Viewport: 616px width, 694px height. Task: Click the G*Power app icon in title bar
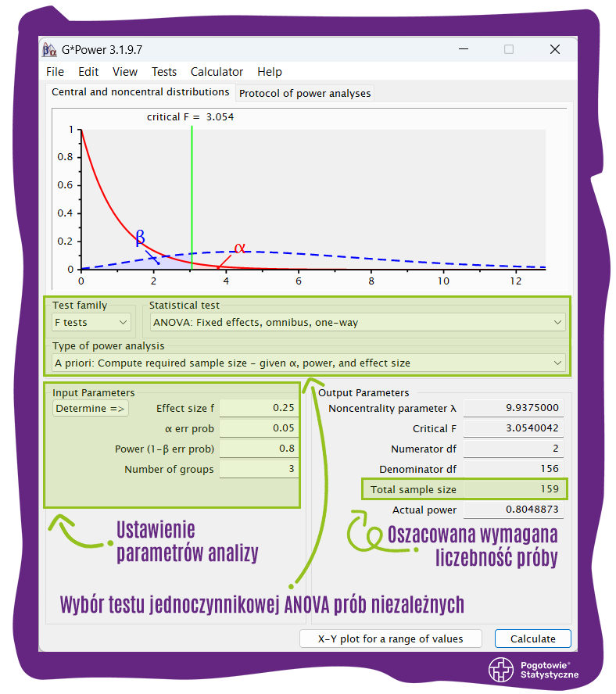(49, 49)
